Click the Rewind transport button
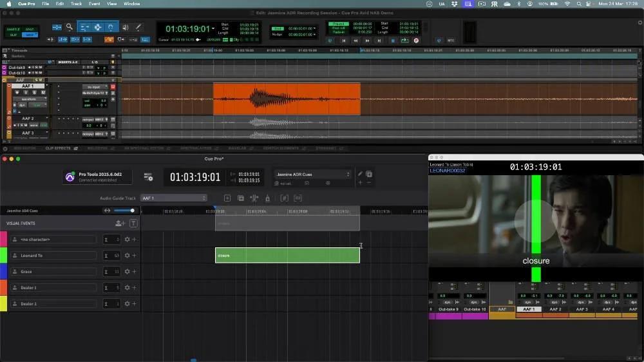The image size is (644, 362). (x=355, y=41)
